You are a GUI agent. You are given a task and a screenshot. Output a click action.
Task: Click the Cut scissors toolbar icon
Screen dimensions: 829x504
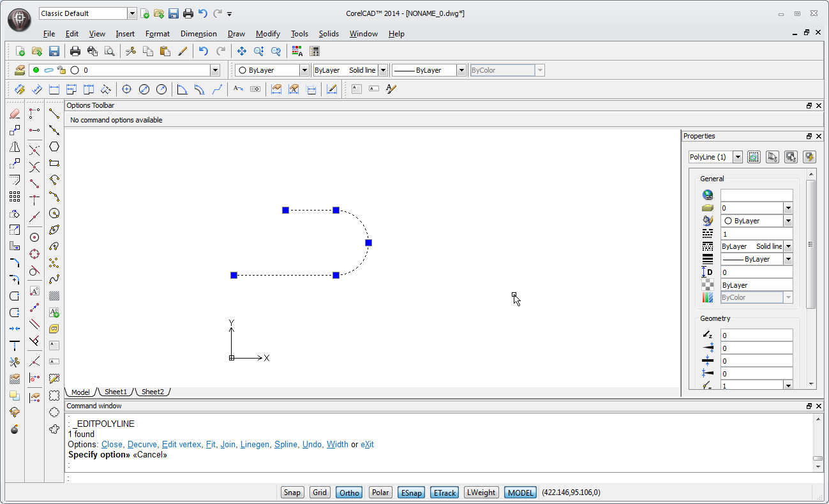point(131,51)
